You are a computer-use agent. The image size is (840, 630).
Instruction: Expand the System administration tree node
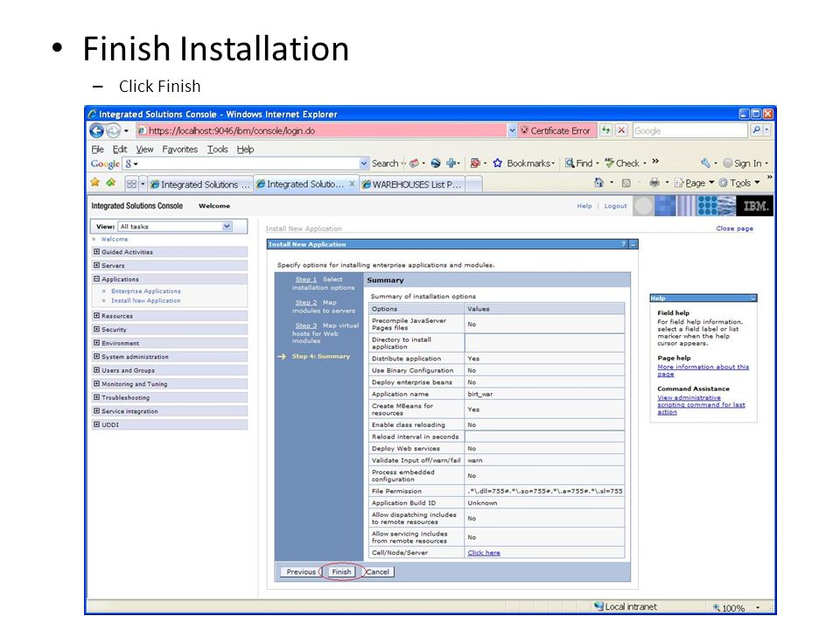96,356
